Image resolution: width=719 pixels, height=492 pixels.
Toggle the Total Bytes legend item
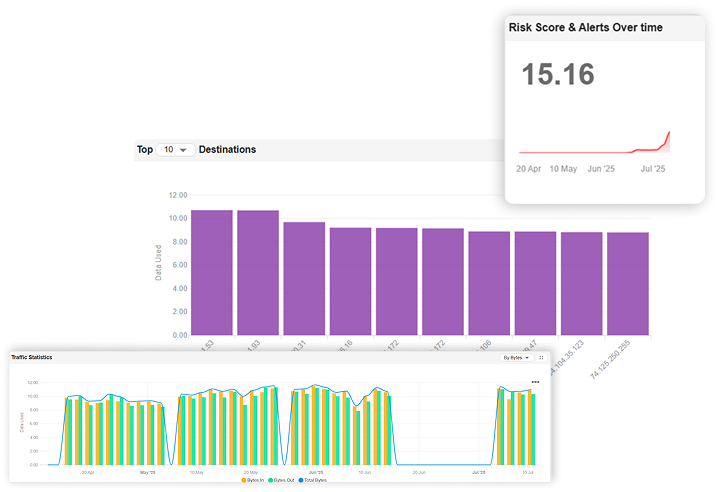point(314,480)
